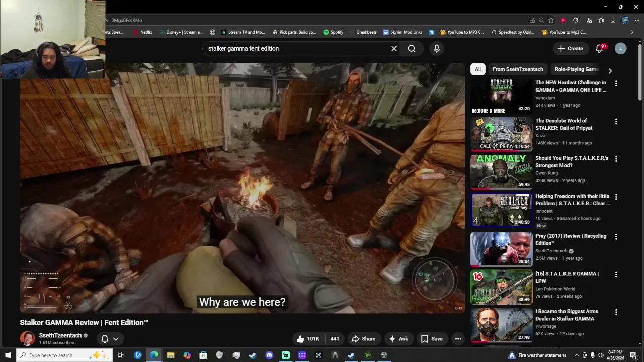Share the Stalker GAMMA video
644x362 pixels.
tap(363, 339)
